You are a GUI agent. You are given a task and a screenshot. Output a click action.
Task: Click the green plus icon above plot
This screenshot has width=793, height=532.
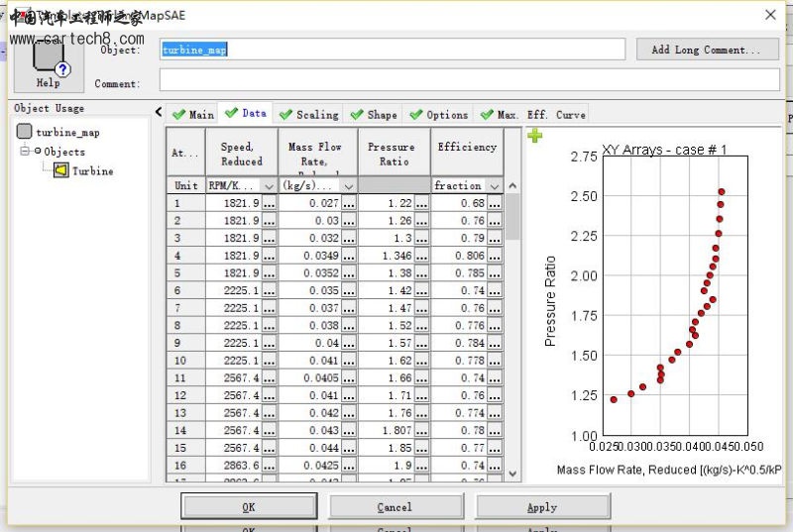(x=534, y=136)
